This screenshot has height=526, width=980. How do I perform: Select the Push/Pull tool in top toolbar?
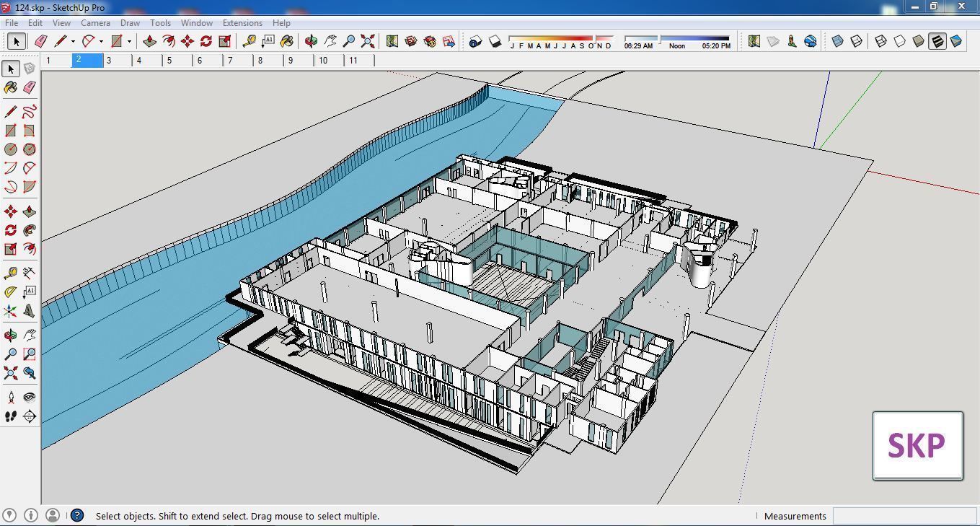coord(150,41)
